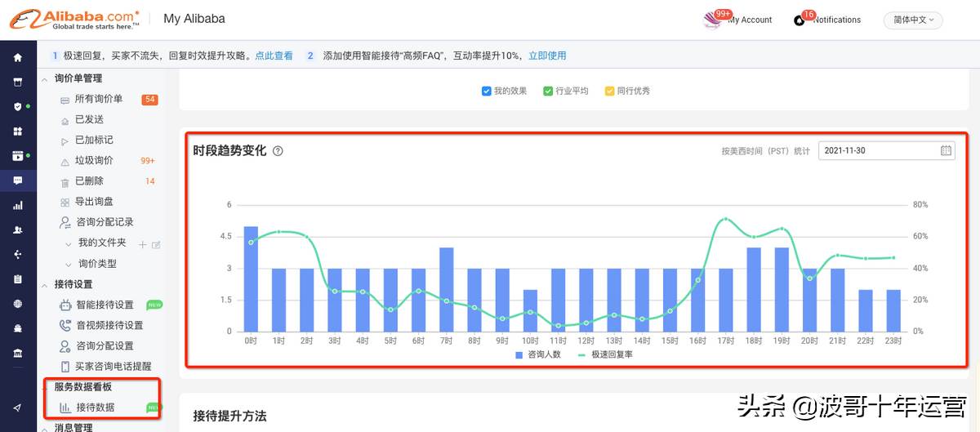Toggle 我的效果 checkbox
This screenshot has width=980, height=432.
point(486,91)
